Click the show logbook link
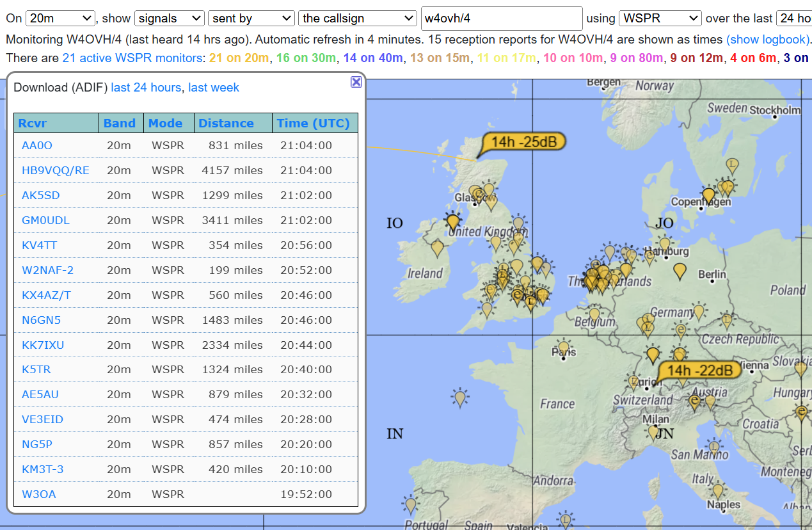 767,40
